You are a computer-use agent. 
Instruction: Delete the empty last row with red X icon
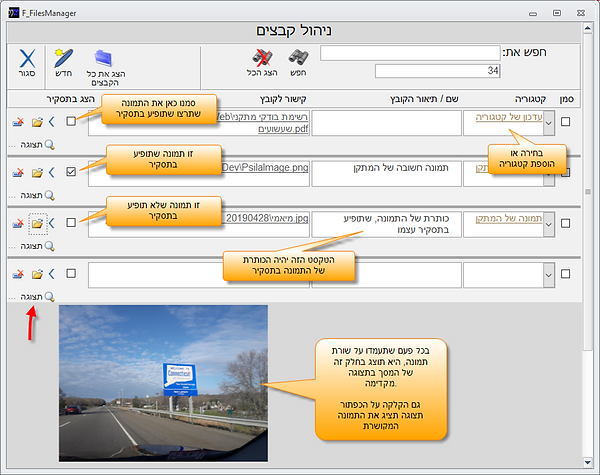(x=18, y=274)
